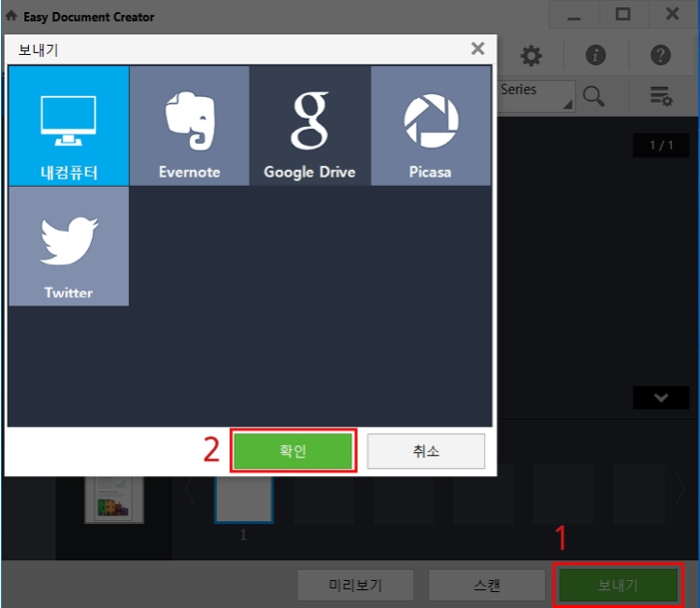Go to previous thumbnails with left arrow
The image size is (700, 608).
tap(190, 490)
